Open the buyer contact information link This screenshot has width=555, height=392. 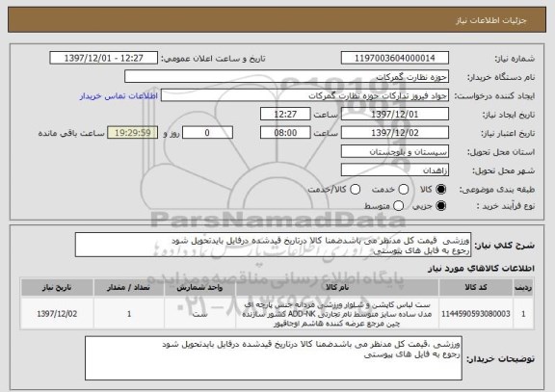119,96
